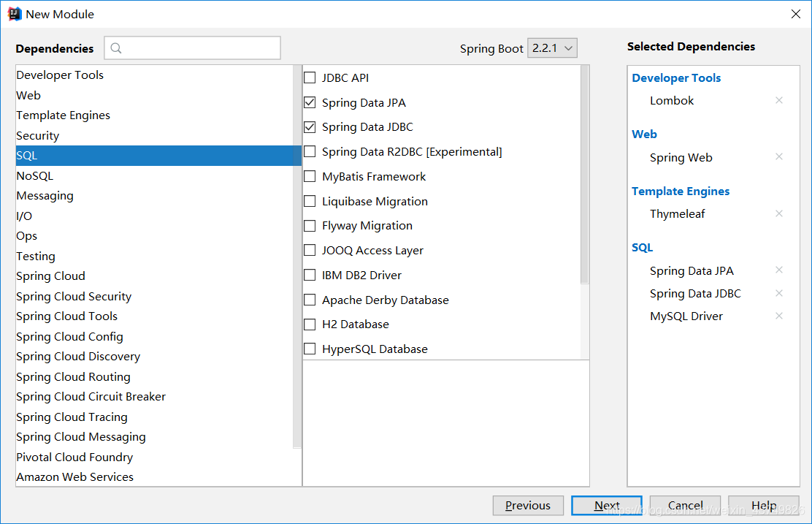The height and width of the screenshot is (524, 812).
Task: Enable Flyway Migration dependency
Action: click(310, 226)
